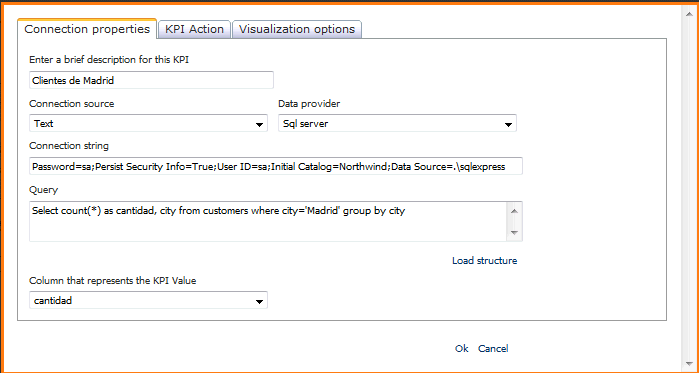Click the Query box scroll down arrow

click(x=514, y=232)
